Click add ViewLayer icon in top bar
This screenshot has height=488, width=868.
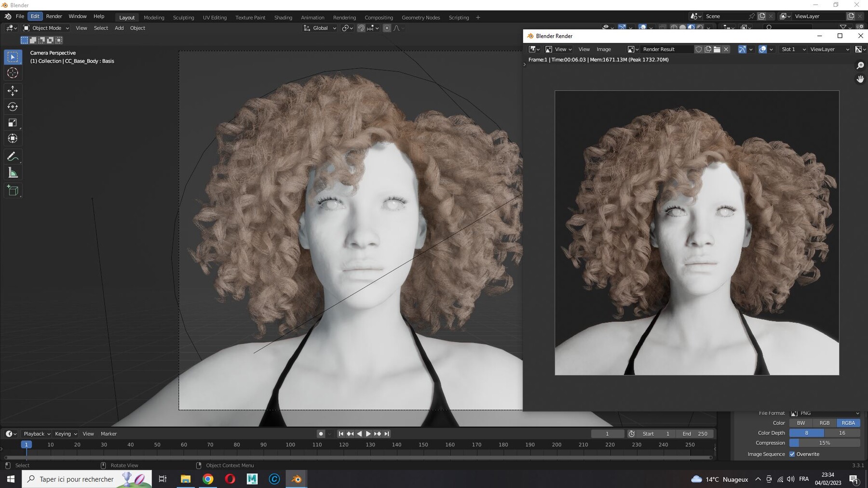pyautogui.click(x=851, y=16)
